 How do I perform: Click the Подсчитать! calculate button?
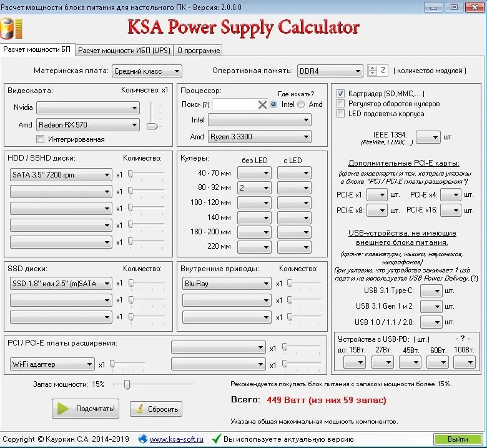pos(86,409)
